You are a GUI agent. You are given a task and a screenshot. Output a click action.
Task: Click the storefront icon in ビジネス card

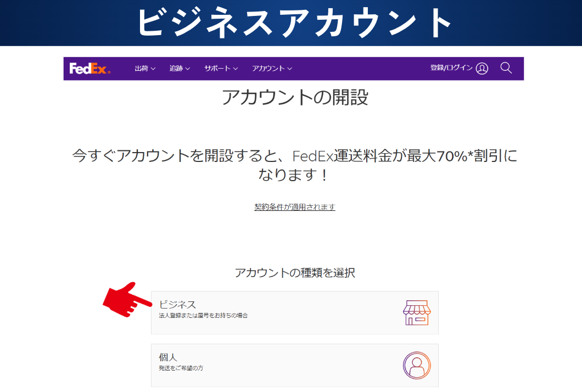coord(417,312)
